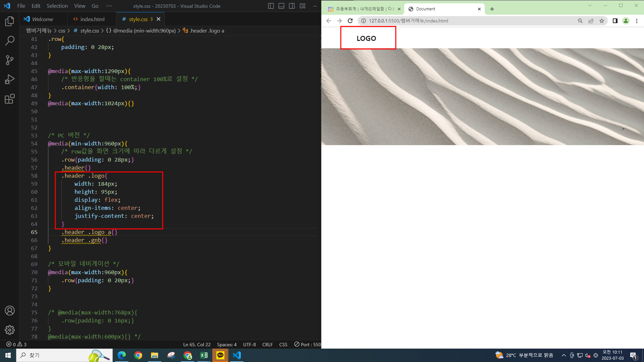Toggle the bottom panel layout button
The height and width of the screenshot is (362, 644).
(281, 6)
